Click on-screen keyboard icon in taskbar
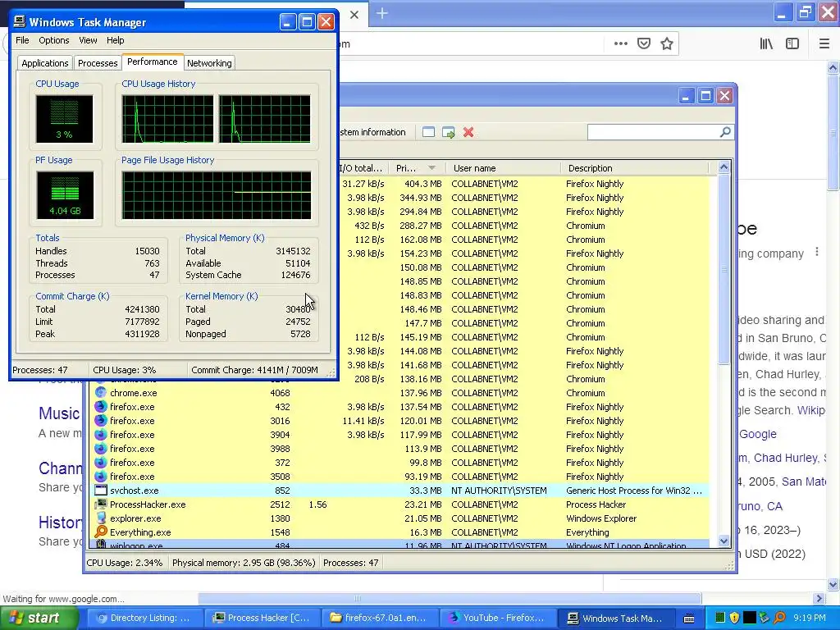840x630 pixels. pos(689,619)
